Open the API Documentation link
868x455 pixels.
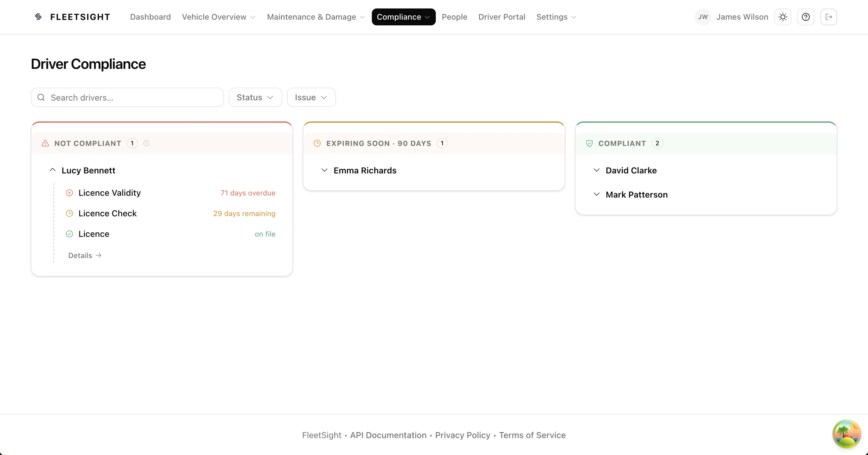tap(388, 435)
